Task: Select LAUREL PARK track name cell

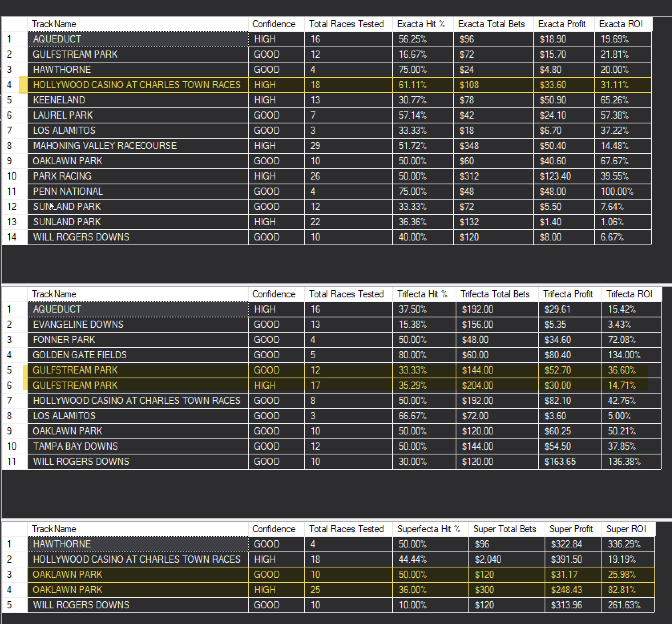Action: pos(138,115)
